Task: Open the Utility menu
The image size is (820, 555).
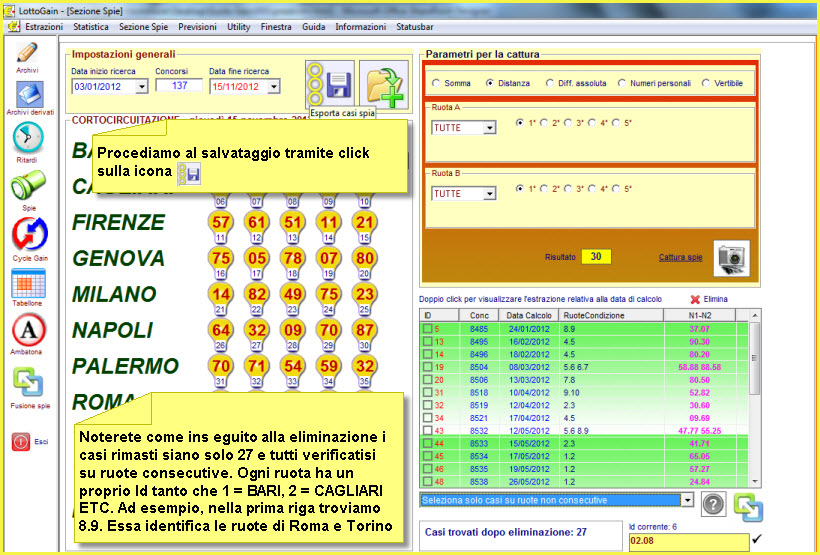Action: coord(238,27)
